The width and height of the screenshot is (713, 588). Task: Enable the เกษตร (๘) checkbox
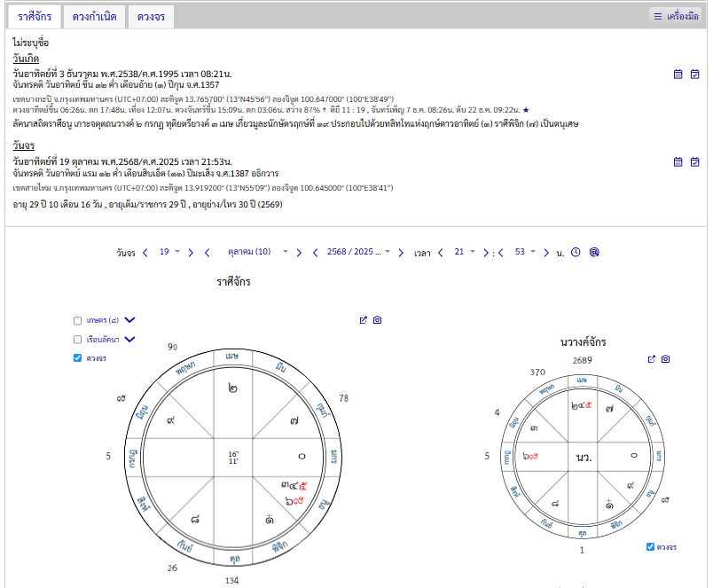(x=78, y=320)
